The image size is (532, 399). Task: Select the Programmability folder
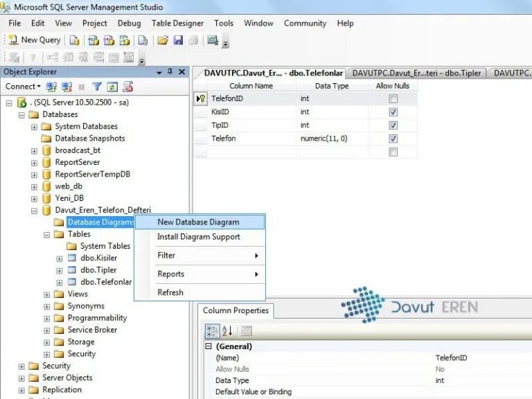pyautogui.click(x=98, y=318)
